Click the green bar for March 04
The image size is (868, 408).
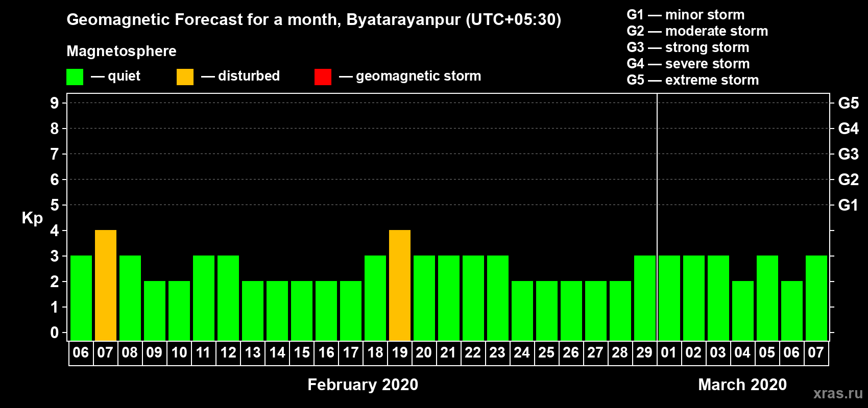click(x=743, y=311)
